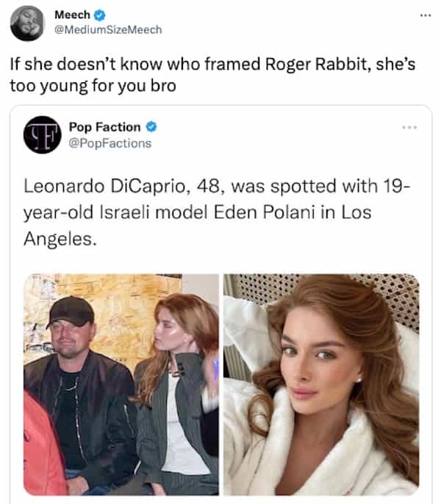441x504 pixels.
Task: Click the Pop Faction display name
Action: click(104, 127)
